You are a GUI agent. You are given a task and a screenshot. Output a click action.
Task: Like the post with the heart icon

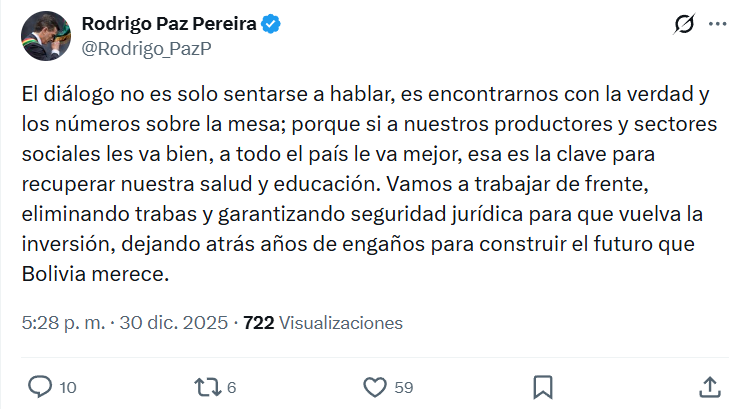click(375, 386)
